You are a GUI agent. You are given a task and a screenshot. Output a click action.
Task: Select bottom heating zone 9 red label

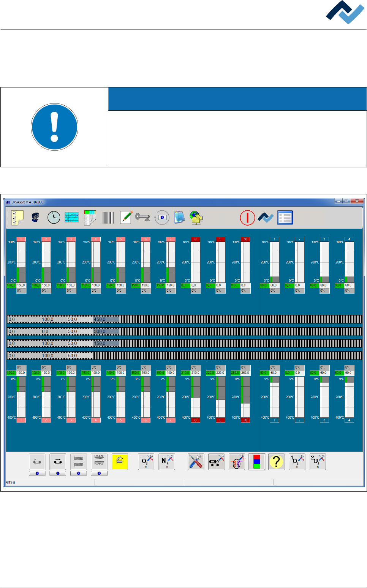220,420
